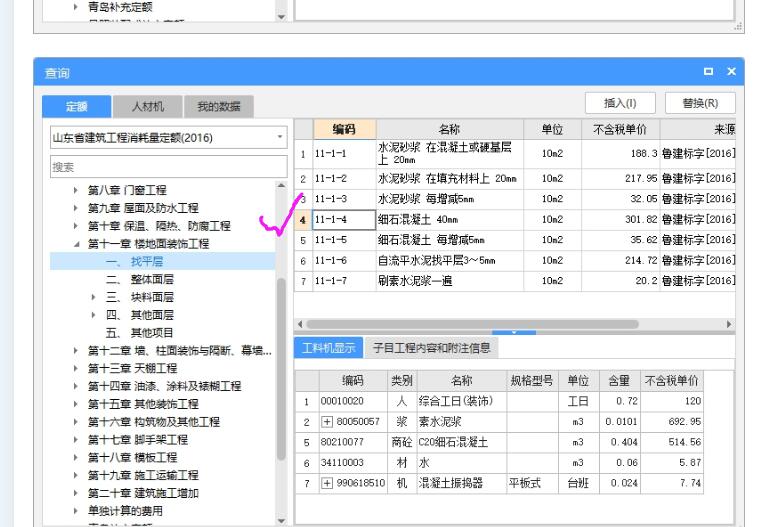Select quota code 11-1-1 cell
Image resolution: width=780 pixels, height=527 pixels.
(344, 154)
